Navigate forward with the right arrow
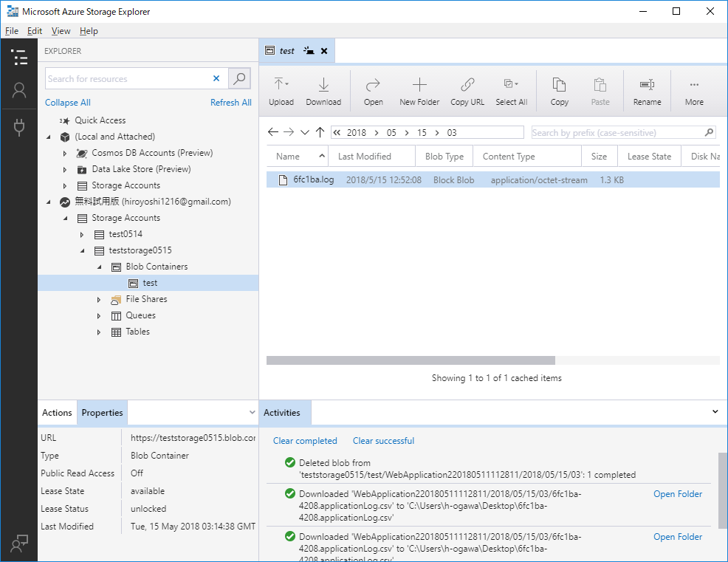The height and width of the screenshot is (562, 728). [289, 132]
